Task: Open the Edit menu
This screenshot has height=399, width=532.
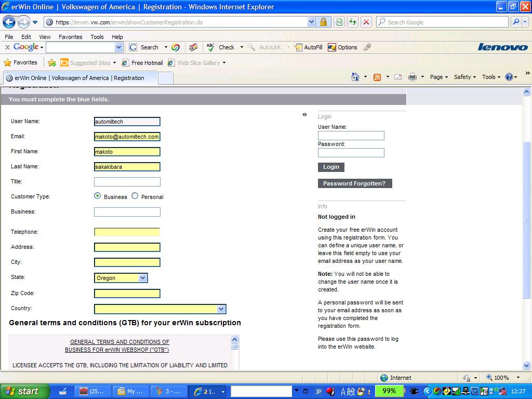Action: point(26,37)
